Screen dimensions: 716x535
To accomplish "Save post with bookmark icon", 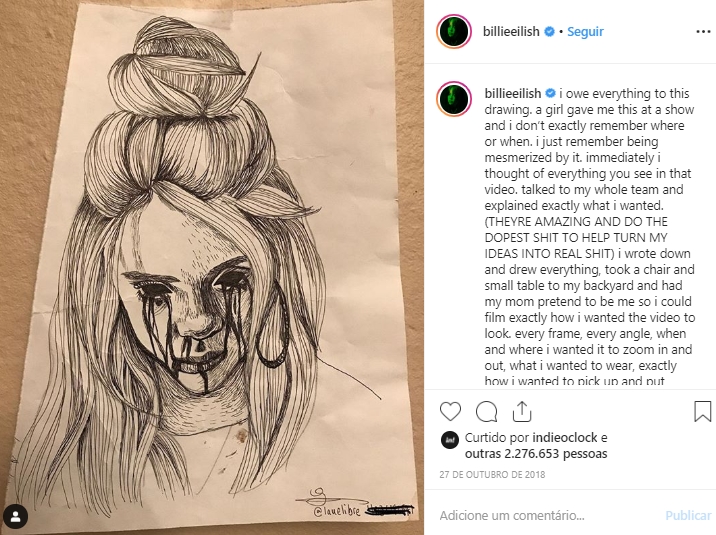I will [702, 411].
